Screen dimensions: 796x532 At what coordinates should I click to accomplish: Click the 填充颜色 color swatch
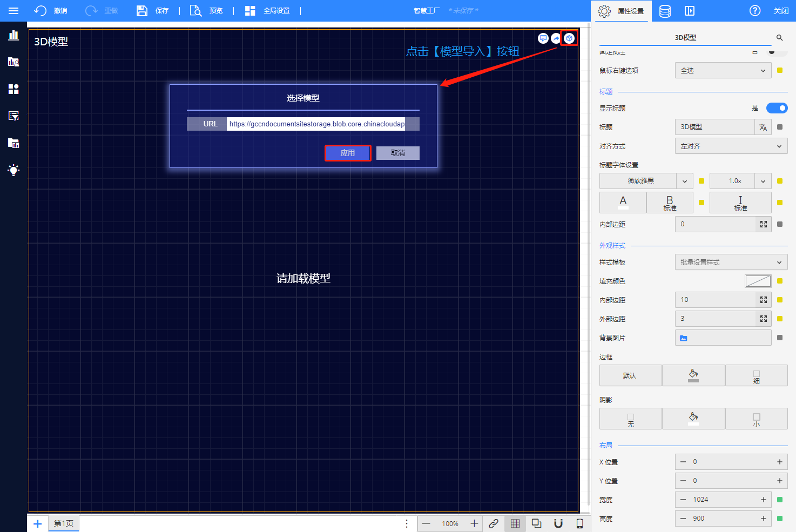[x=758, y=281]
